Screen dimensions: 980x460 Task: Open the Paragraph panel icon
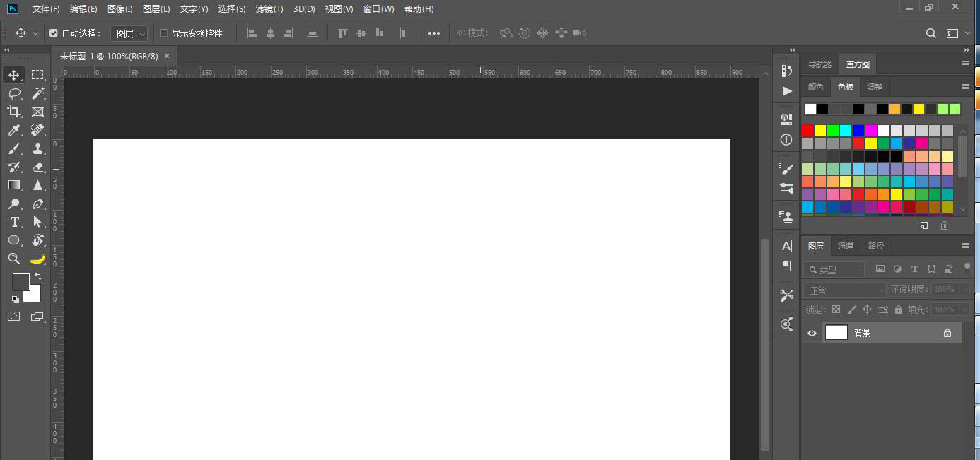click(x=786, y=266)
